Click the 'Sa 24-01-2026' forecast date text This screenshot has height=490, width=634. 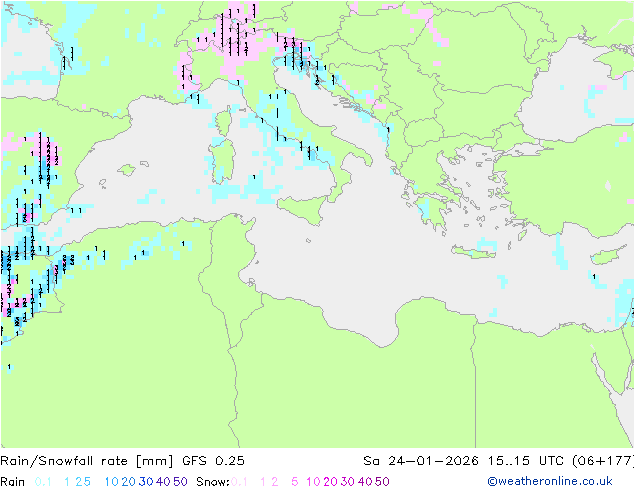(421, 461)
